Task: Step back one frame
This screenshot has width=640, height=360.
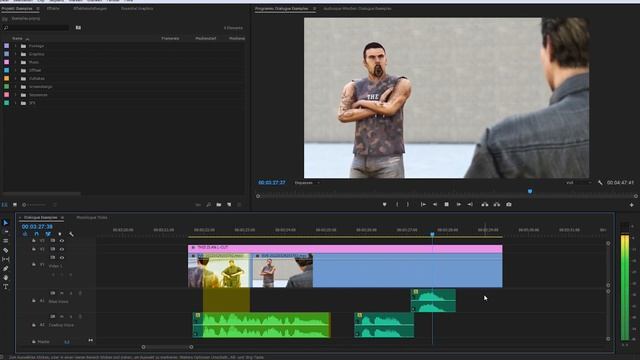Action: [x=435, y=204]
